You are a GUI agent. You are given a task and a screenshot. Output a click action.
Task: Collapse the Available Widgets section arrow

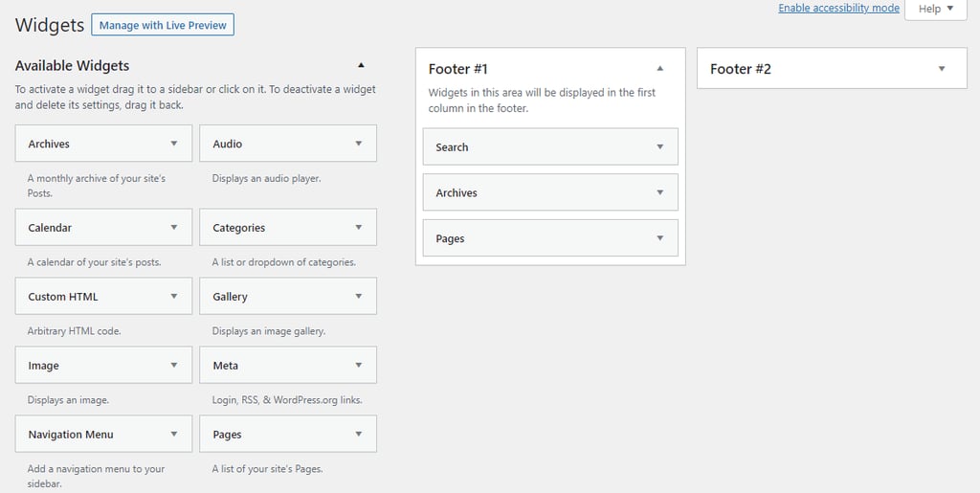coord(361,65)
